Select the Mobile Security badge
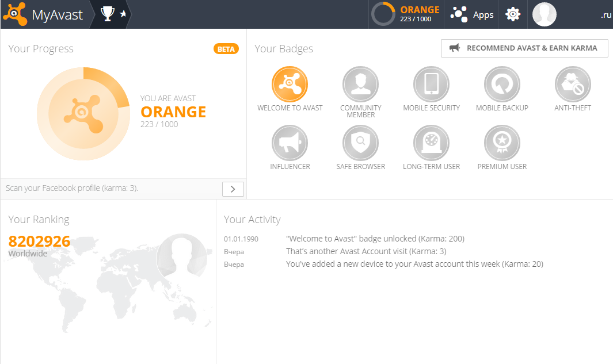613x364 pixels. click(x=431, y=85)
